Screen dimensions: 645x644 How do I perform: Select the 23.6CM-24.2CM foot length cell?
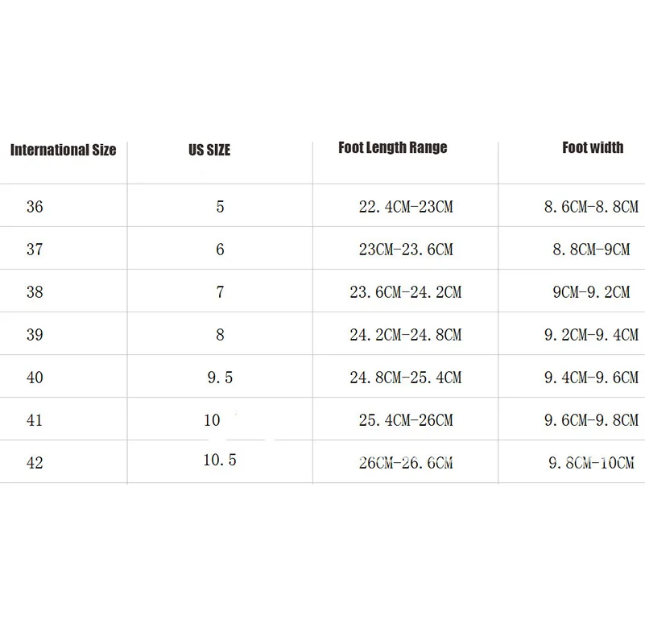406,292
